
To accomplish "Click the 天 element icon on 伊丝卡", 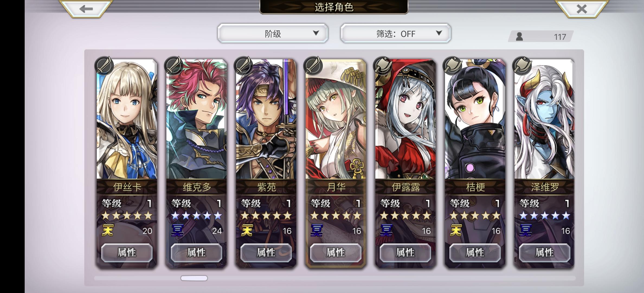I will [108, 230].
